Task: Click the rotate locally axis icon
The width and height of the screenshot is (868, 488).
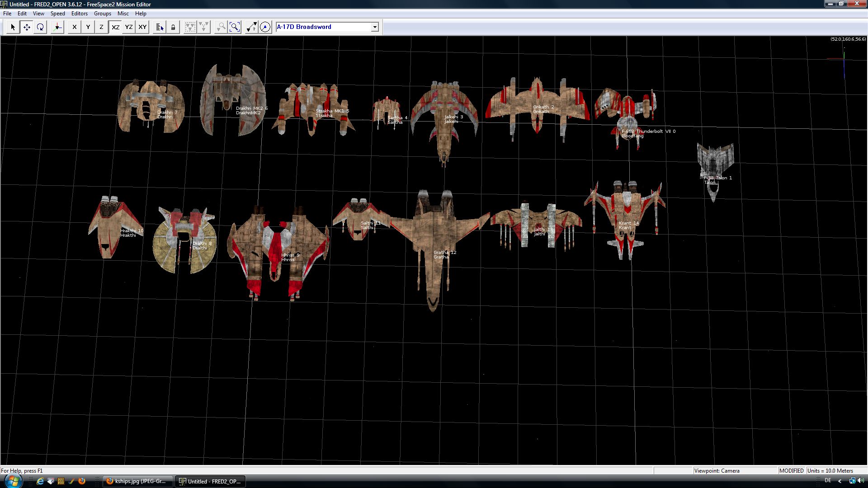Action: [57, 27]
